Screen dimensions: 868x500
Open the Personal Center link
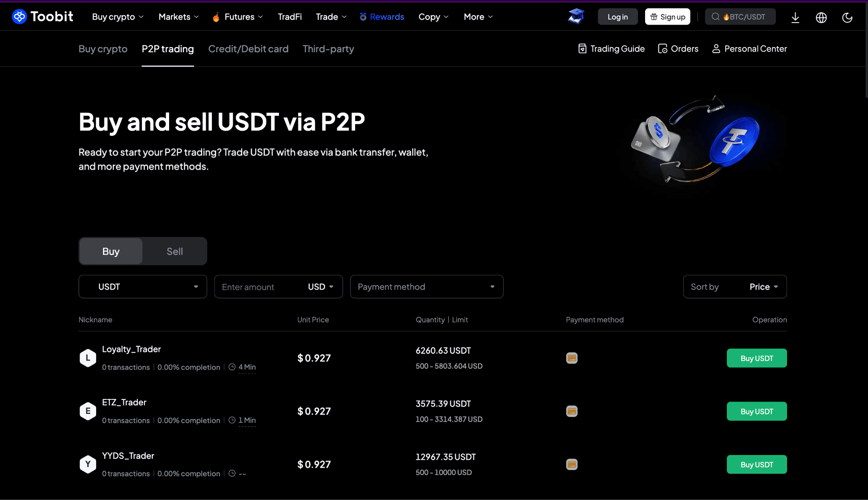coord(749,49)
